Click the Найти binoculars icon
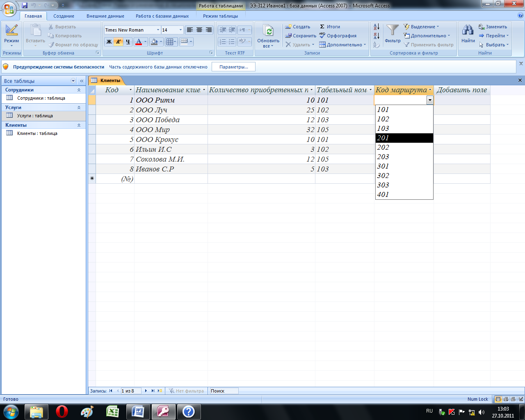Image resolution: width=525 pixels, height=420 pixels. tap(468, 34)
